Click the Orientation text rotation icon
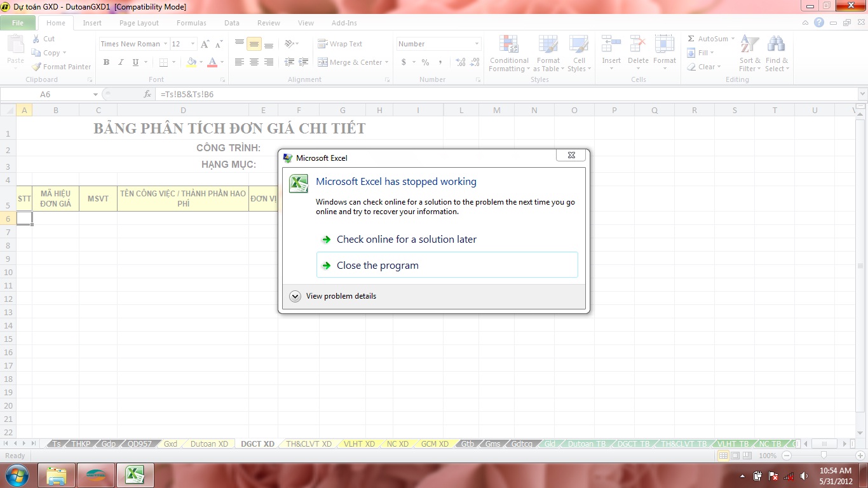The width and height of the screenshot is (868, 488). [x=290, y=44]
